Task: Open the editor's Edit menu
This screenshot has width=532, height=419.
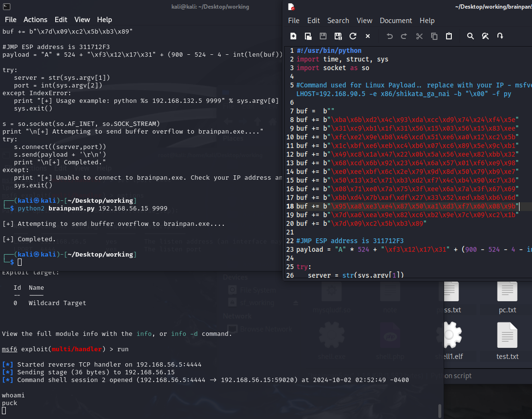Action: click(x=314, y=21)
